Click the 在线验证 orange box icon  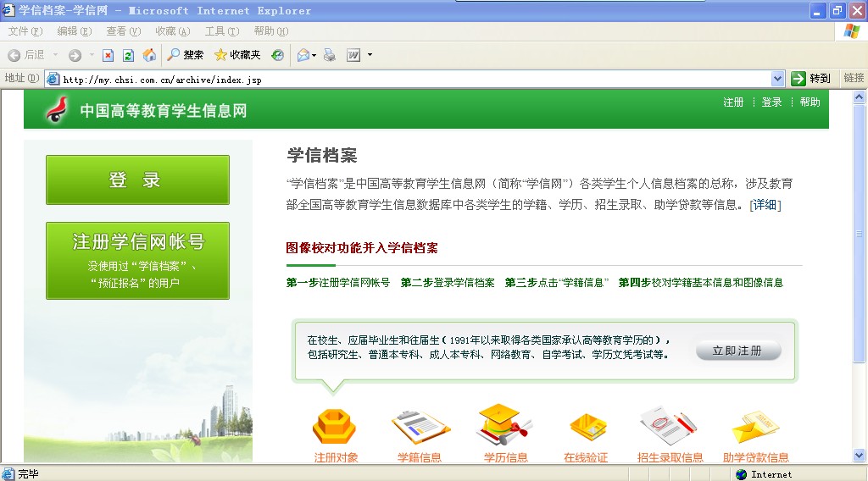coord(588,427)
